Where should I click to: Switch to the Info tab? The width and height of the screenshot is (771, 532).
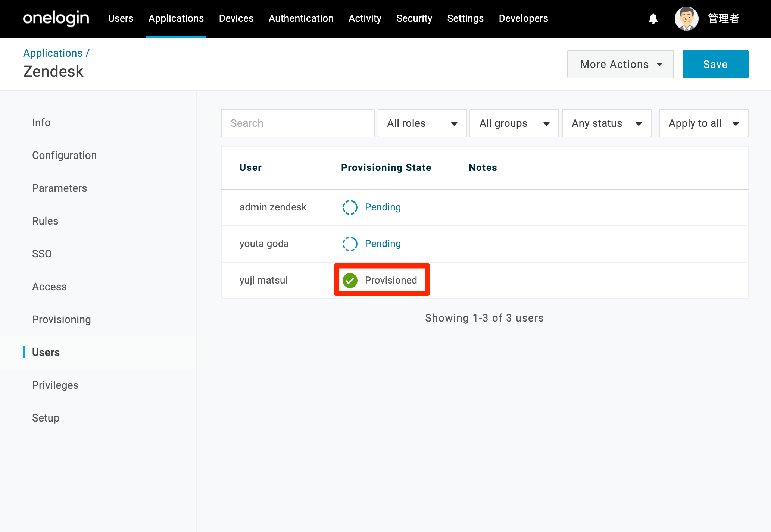[41, 122]
